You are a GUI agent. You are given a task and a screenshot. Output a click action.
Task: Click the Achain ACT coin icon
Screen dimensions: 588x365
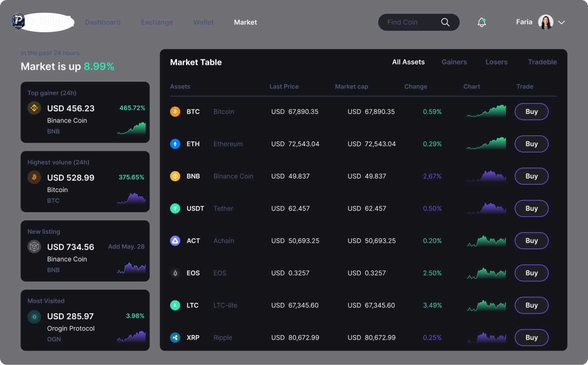[x=175, y=241]
